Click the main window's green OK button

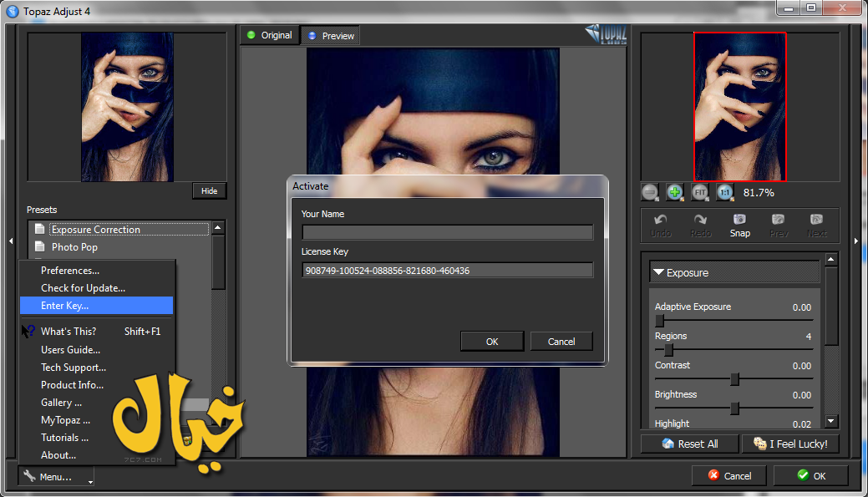pyautogui.click(x=811, y=475)
